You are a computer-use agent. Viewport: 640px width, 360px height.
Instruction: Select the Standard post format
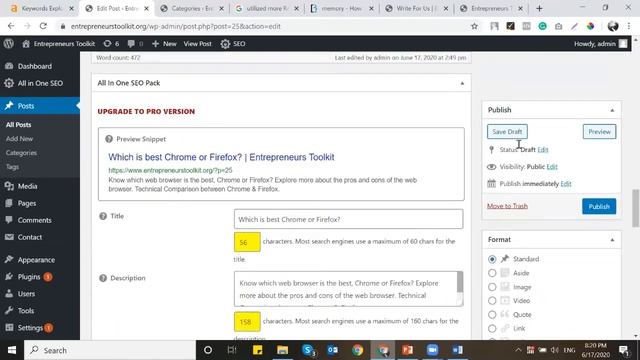click(x=492, y=259)
